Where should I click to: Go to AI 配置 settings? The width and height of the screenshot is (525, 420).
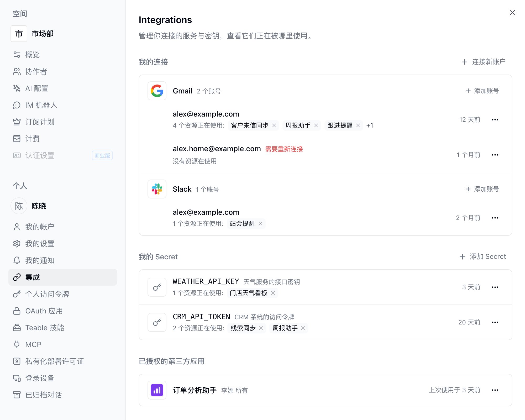point(62,88)
